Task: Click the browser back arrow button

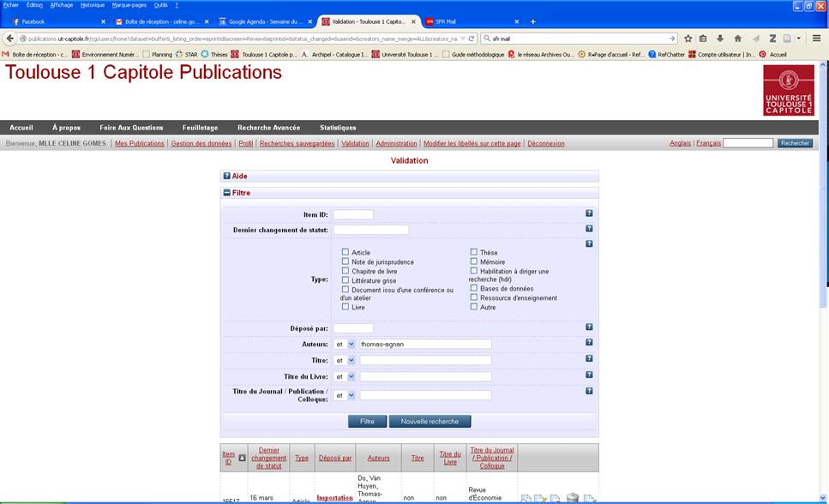Action: pos(9,39)
